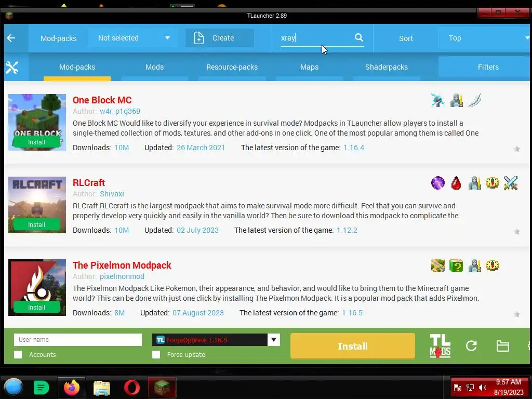Click the game version 1.12.2 text
532x399 pixels.
click(x=347, y=230)
